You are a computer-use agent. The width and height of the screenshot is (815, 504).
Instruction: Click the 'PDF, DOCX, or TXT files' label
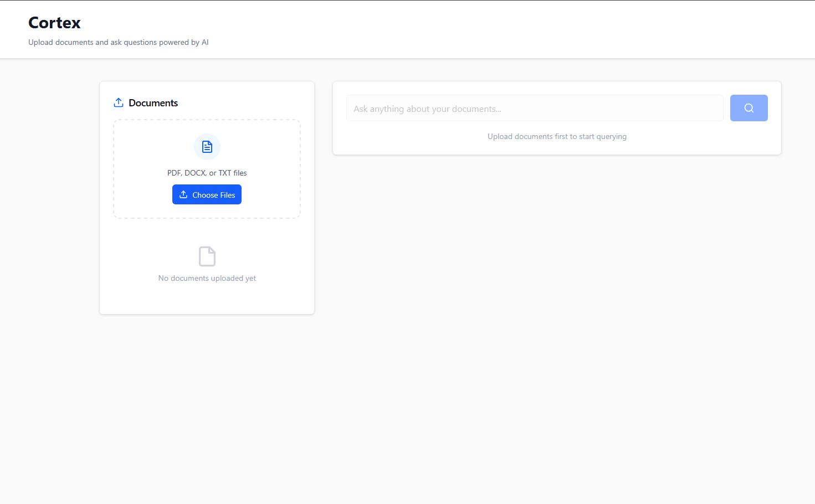click(x=207, y=172)
